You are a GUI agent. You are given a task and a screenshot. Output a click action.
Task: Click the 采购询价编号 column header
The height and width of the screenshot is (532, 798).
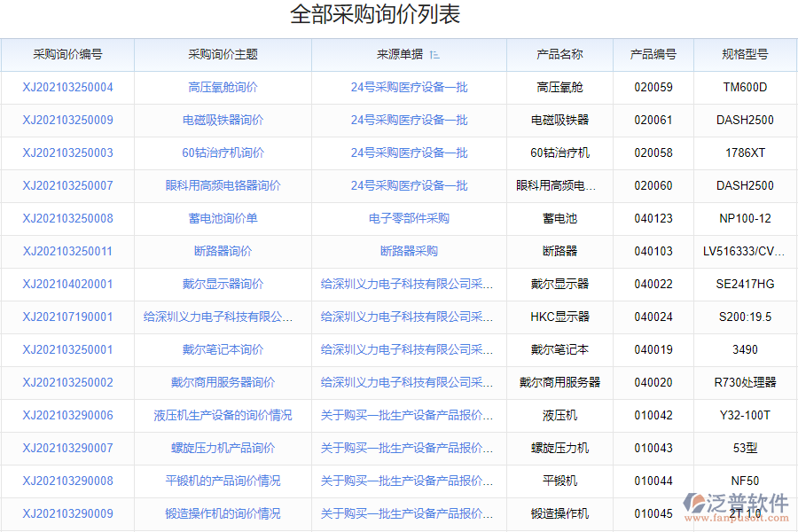66,54
